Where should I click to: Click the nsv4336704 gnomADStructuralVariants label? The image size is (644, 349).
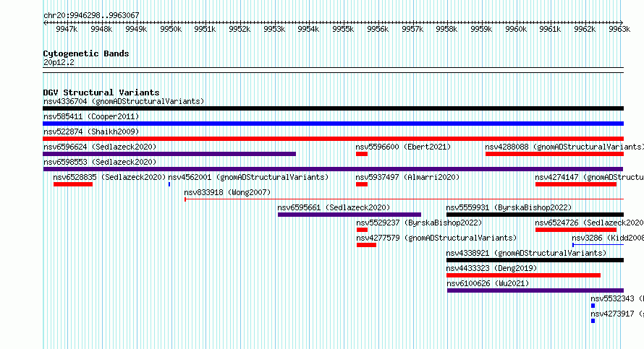point(124,101)
